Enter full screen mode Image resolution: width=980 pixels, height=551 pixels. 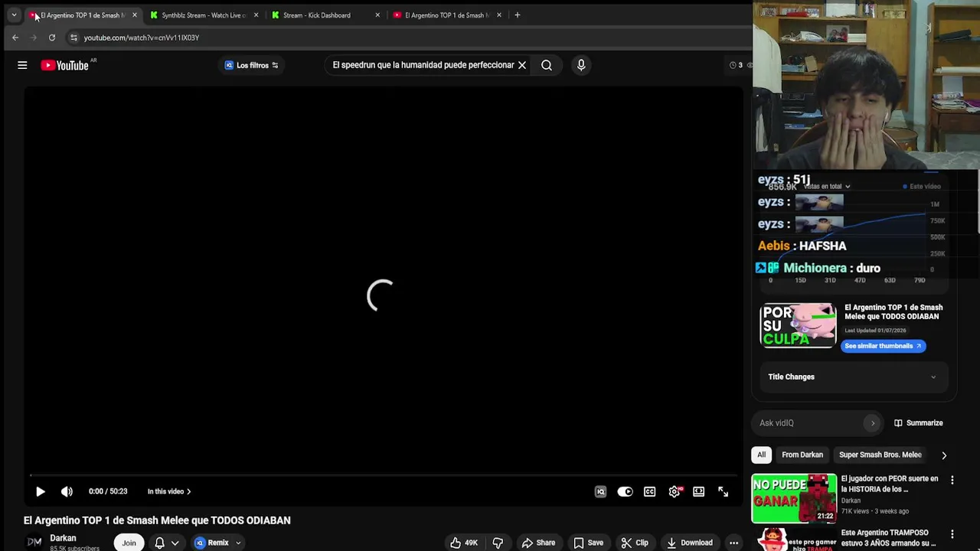coord(723,491)
